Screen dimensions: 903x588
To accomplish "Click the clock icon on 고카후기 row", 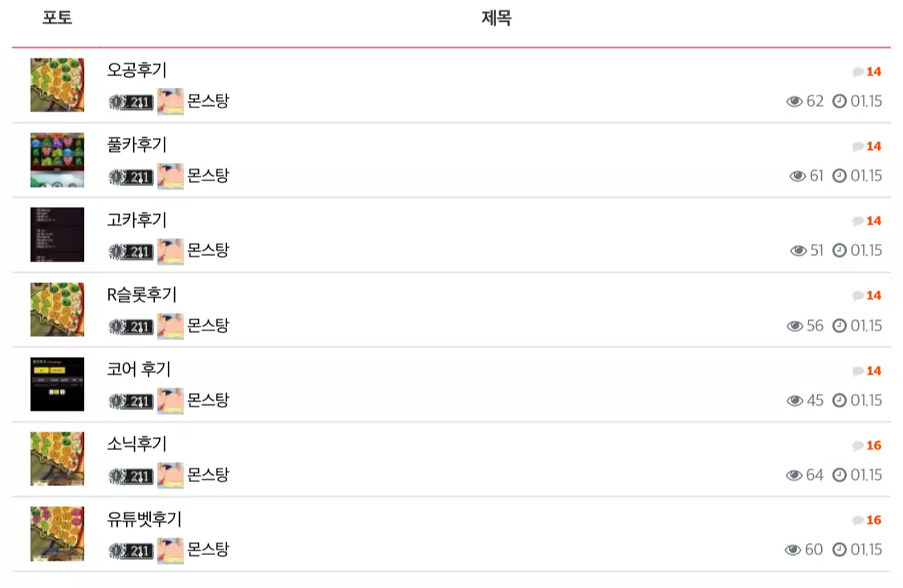I will [x=840, y=250].
